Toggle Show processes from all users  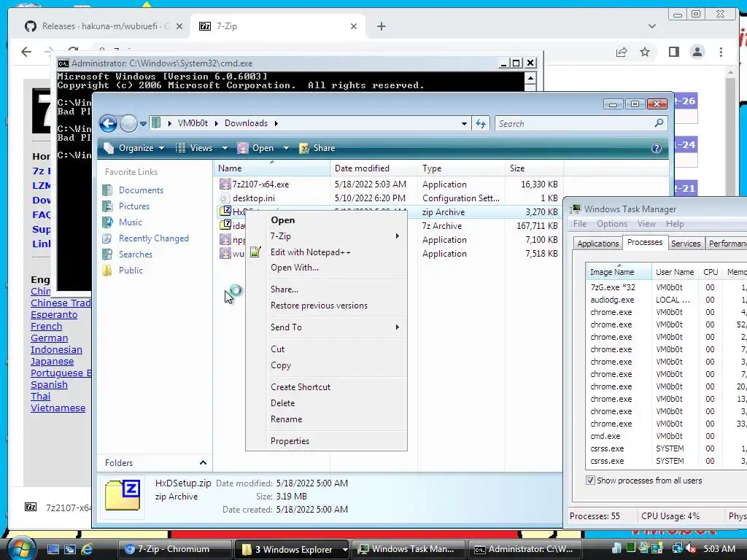(x=590, y=481)
